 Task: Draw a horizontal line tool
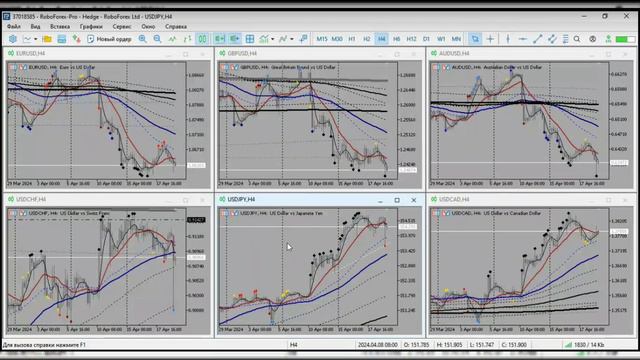522,39
